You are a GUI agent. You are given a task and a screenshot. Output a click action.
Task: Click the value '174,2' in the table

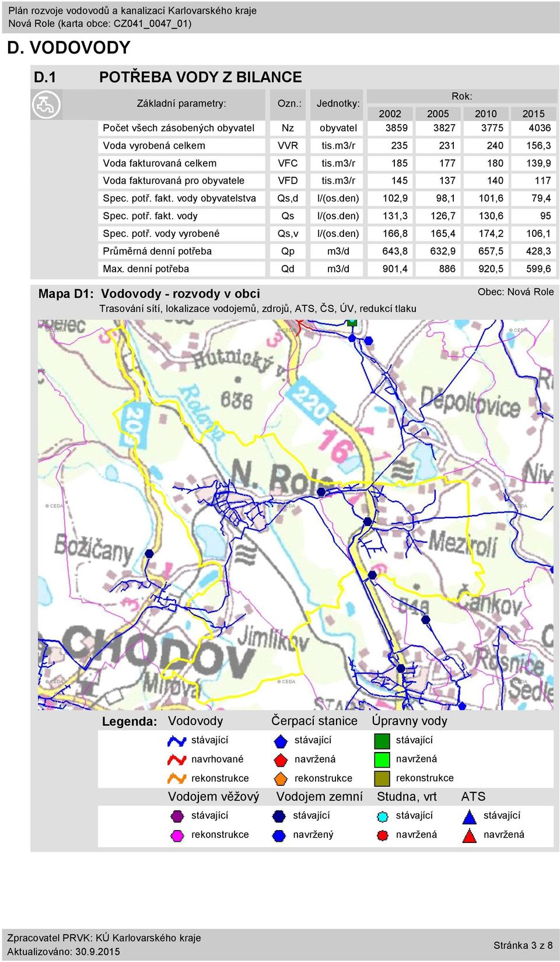click(491, 233)
